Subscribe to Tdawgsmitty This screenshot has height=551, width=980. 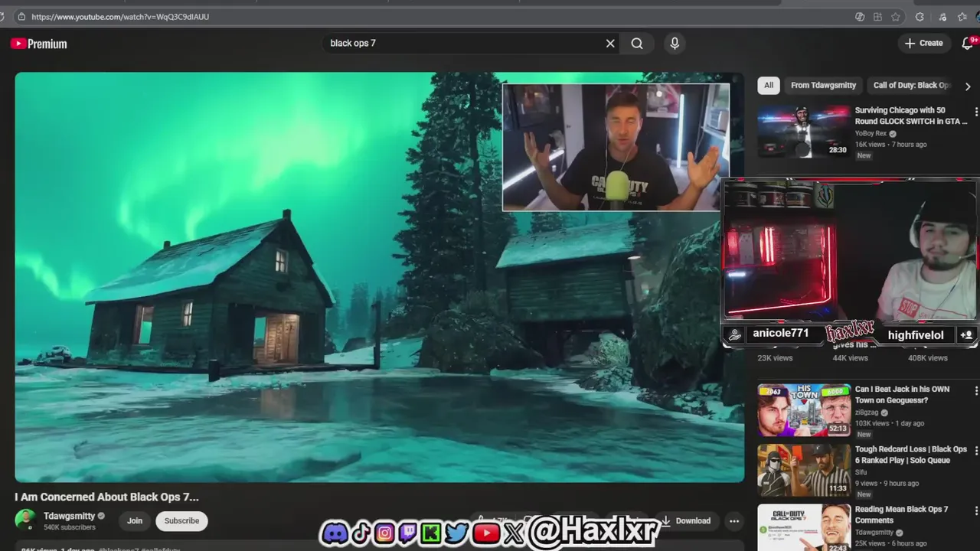[181, 521]
